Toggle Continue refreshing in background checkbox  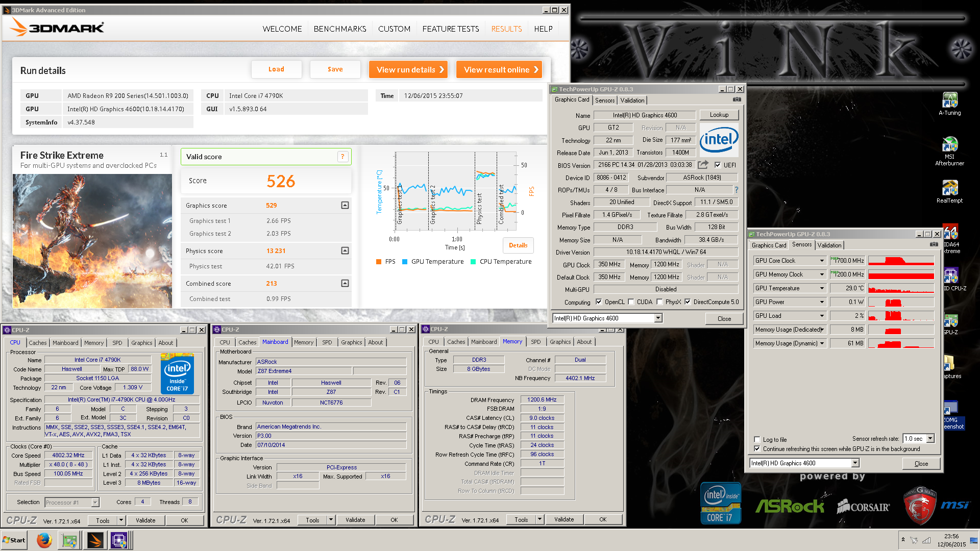pos(757,449)
